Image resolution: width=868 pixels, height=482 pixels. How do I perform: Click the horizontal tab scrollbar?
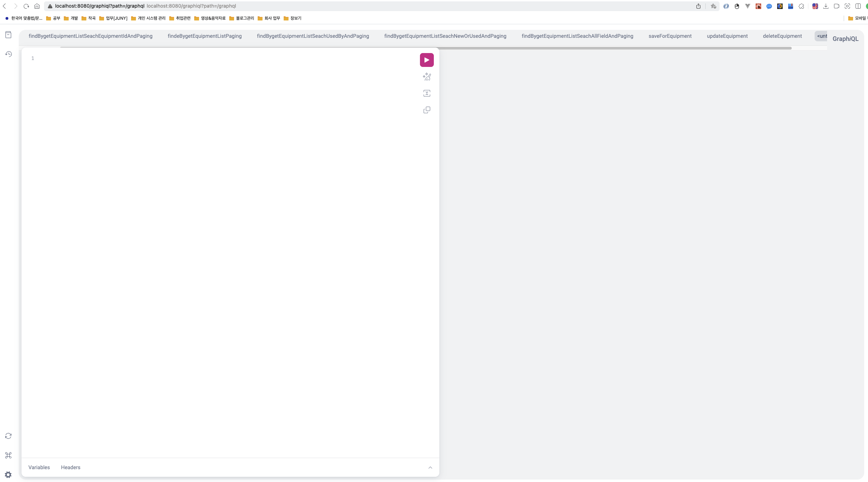pyautogui.click(x=426, y=48)
